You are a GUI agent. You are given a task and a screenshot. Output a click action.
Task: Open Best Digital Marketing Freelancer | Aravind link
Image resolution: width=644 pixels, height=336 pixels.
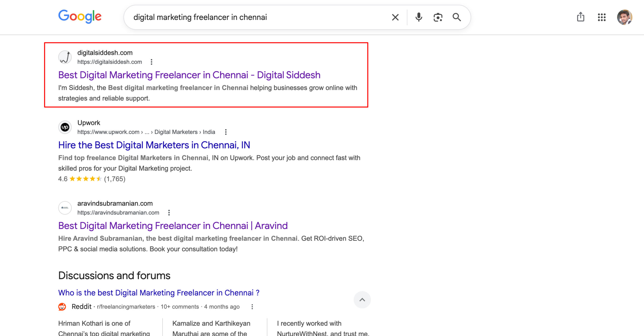click(x=173, y=226)
